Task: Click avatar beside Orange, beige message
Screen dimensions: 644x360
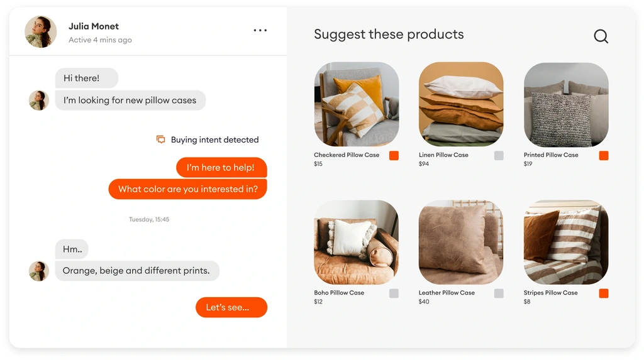Action: coord(39,271)
